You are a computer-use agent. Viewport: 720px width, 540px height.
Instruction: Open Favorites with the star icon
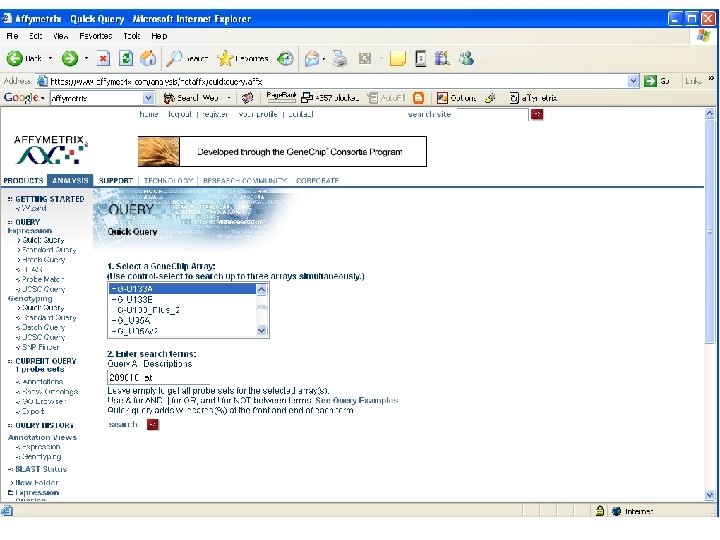pyautogui.click(x=225, y=58)
